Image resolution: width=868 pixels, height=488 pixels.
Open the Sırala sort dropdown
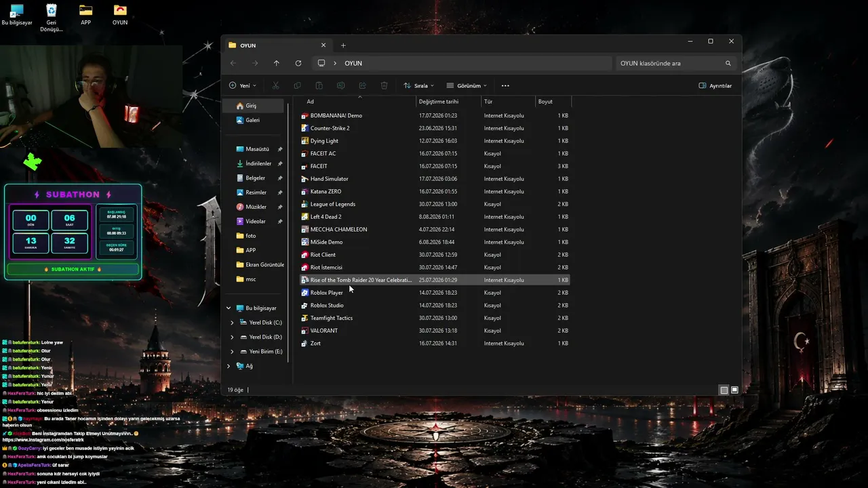pyautogui.click(x=418, y=85)
